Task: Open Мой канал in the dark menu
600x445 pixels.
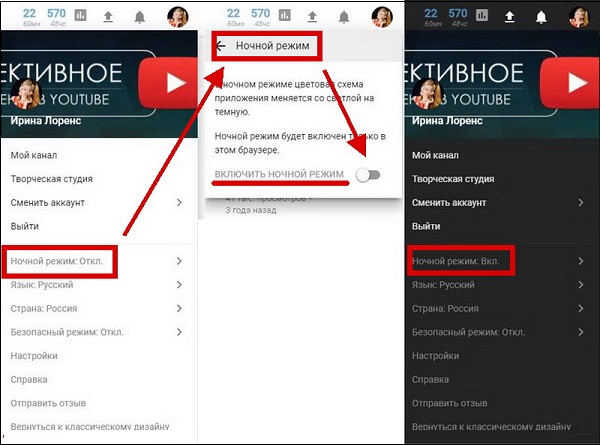Action: 435,155
